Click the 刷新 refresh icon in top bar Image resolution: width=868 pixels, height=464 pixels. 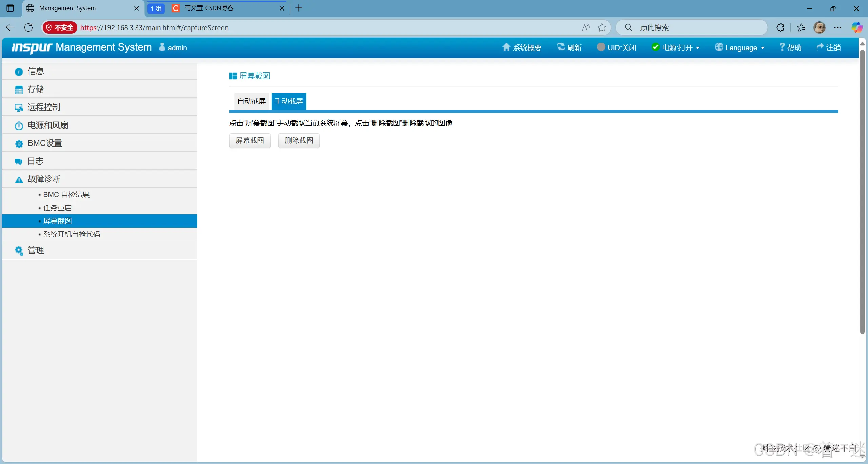561,47
